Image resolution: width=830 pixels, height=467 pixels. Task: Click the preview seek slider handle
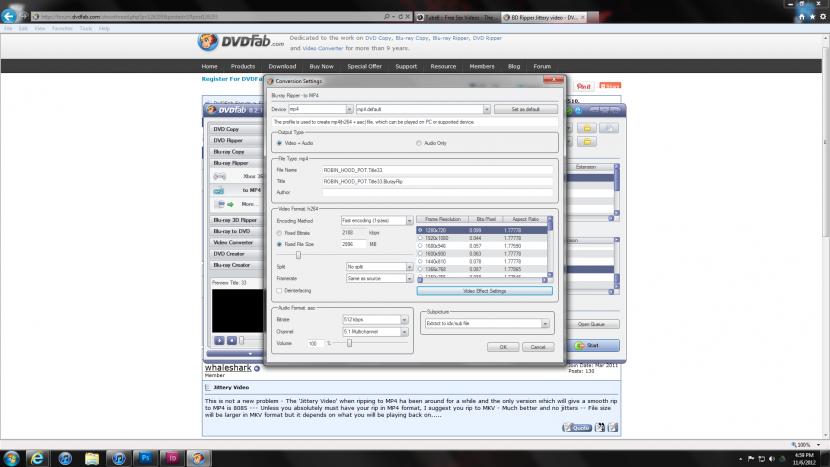point(241,340)
